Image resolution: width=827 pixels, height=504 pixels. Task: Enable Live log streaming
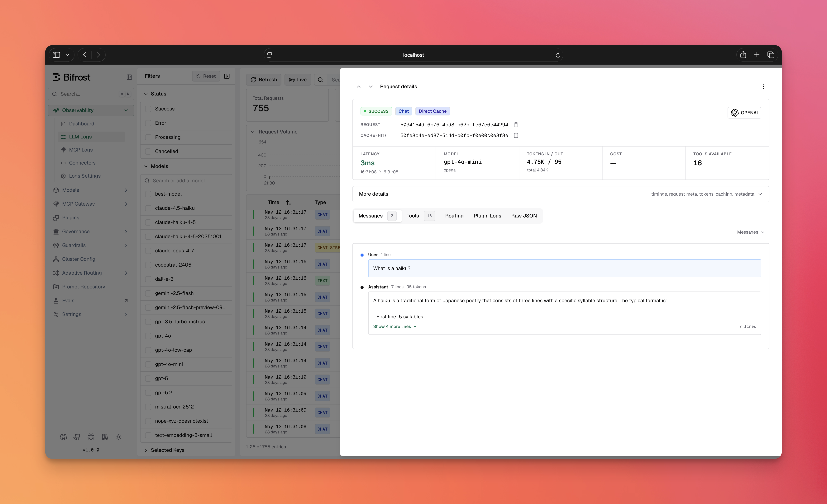(x=297, y=80)
